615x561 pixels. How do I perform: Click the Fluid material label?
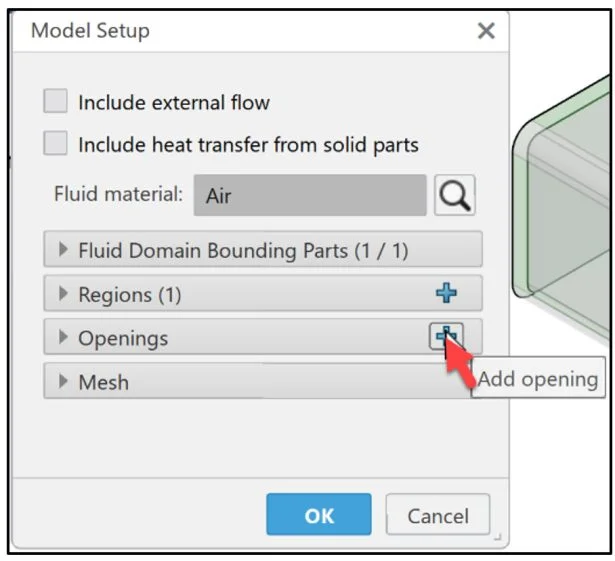point(118,195)
